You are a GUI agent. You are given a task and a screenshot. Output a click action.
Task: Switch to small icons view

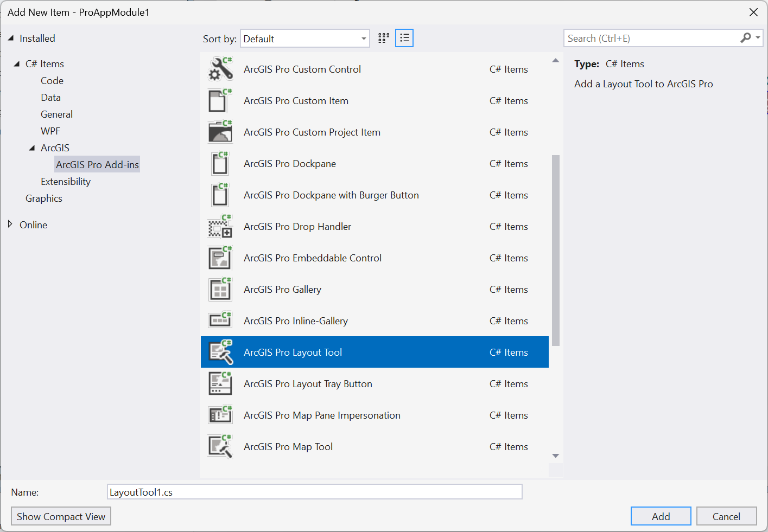pyautogui.click(x=384, y=38)
